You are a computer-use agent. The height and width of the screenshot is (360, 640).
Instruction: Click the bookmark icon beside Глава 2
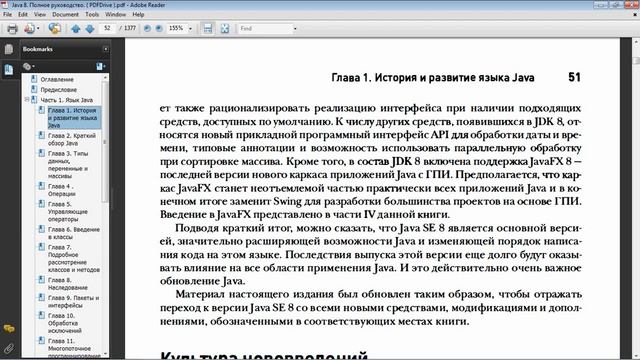(x=42, y=136)
